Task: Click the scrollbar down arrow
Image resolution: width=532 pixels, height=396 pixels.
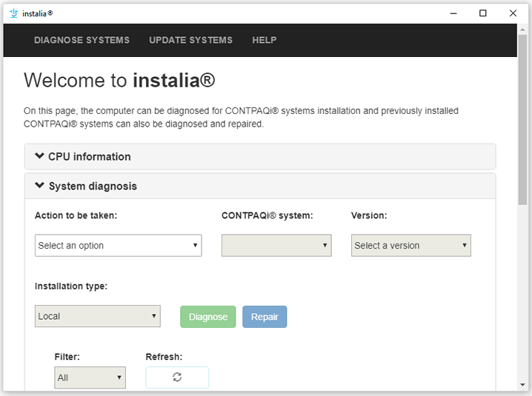Action: point(523,385)
